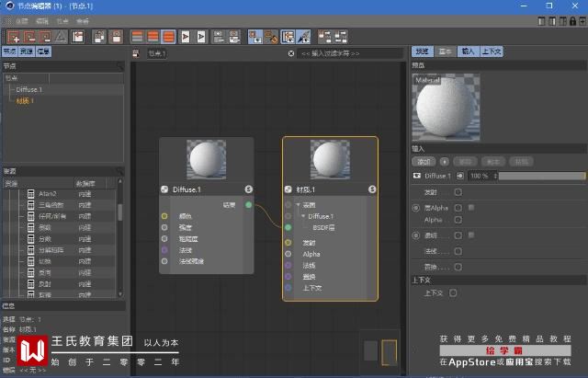
Task: Click the last greyed button in inputs row
Action: 521,162
